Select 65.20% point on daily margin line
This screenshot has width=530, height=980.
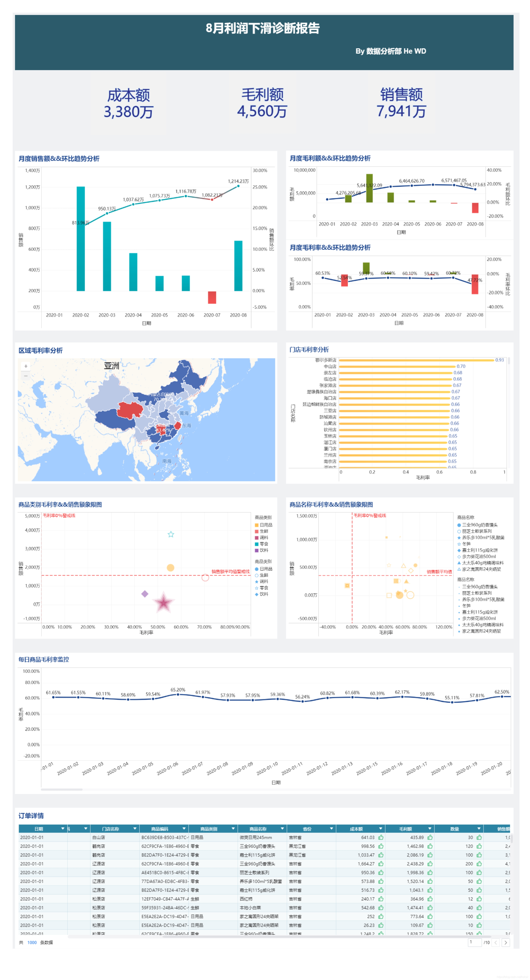(178, 694)
